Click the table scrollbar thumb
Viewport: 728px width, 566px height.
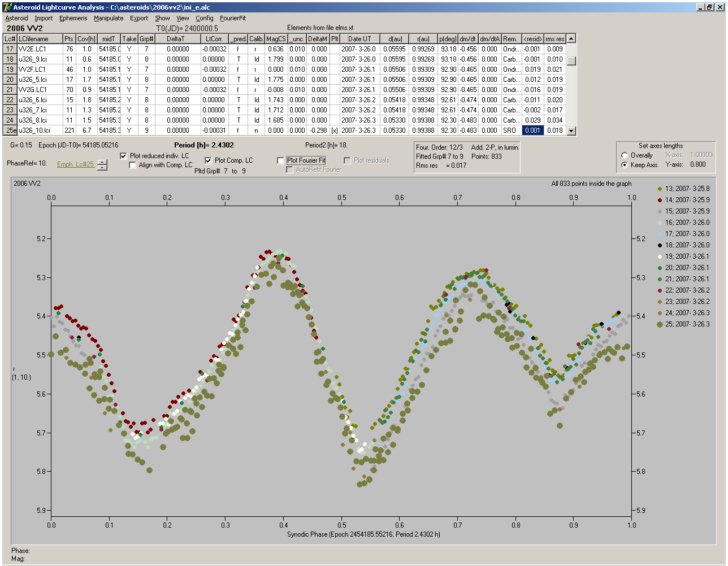pos(571,60)
